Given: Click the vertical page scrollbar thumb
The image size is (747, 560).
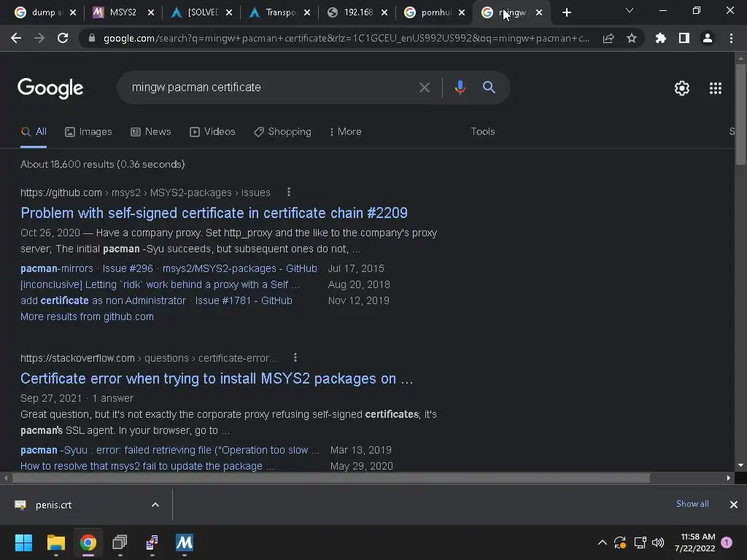Looking at the screenshot, I should [x=740, y=114].
